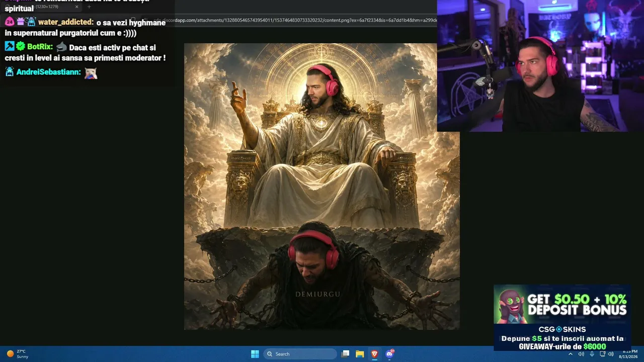
Task: Open the Windows Start menu
Action: [x=255, y=354]
